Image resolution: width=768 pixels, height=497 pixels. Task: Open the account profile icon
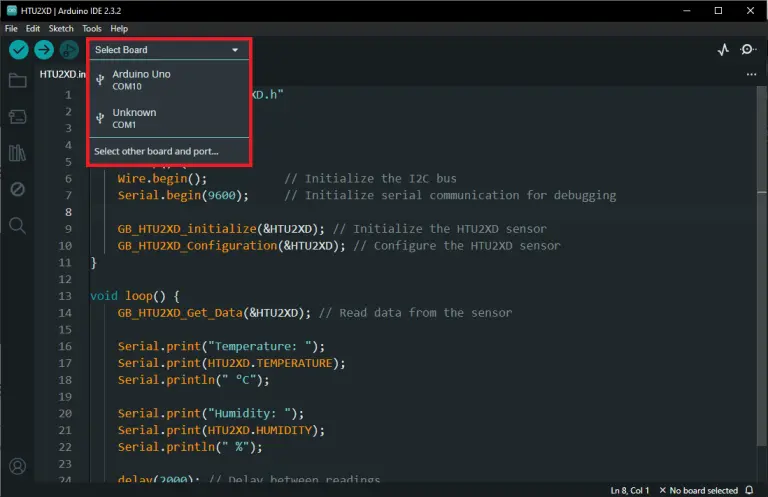coord(18,466)
